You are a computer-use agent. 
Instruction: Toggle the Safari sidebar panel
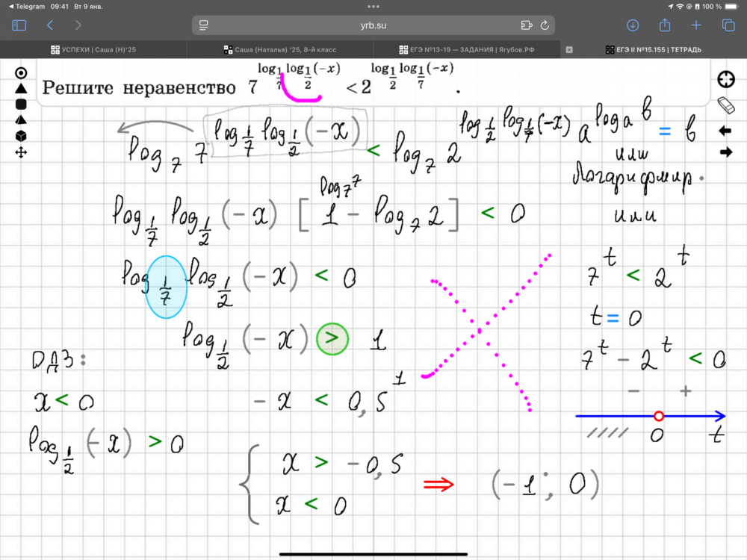pos(19,25)
